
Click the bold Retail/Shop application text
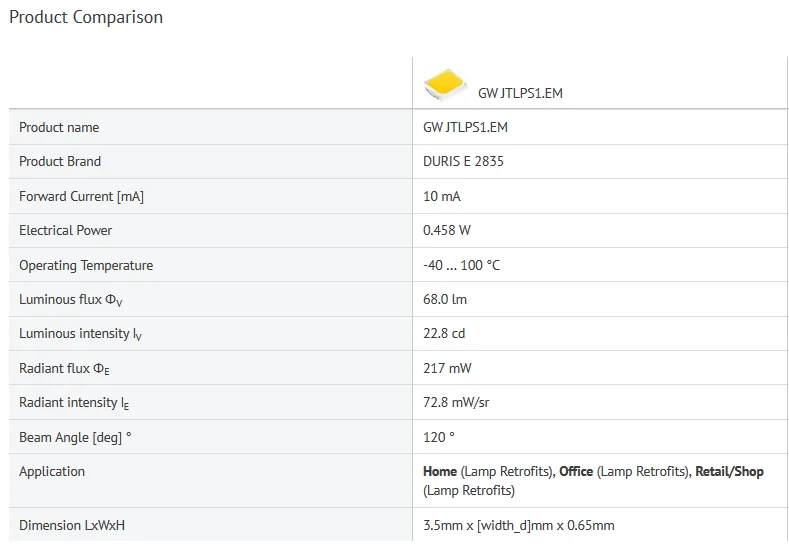729,472
